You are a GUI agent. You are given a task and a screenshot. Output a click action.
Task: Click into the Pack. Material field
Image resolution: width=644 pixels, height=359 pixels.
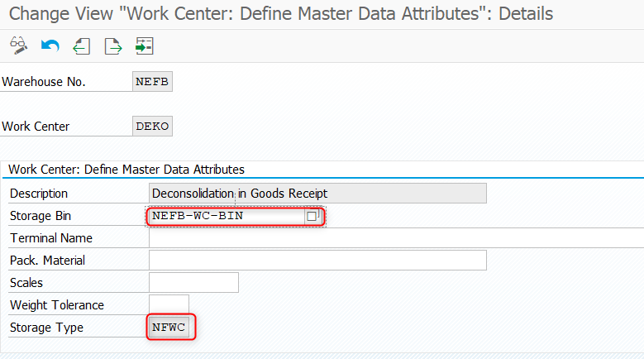[317, 260]
